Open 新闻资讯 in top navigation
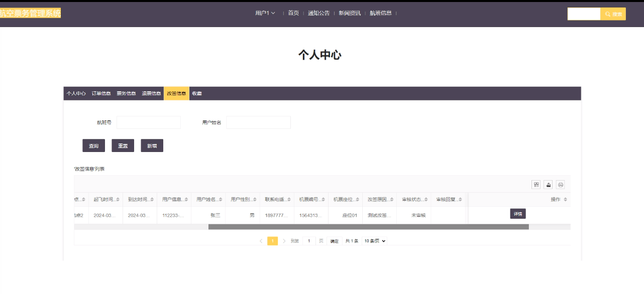Screen dimensions: 644x294 (x=350, y=13)
